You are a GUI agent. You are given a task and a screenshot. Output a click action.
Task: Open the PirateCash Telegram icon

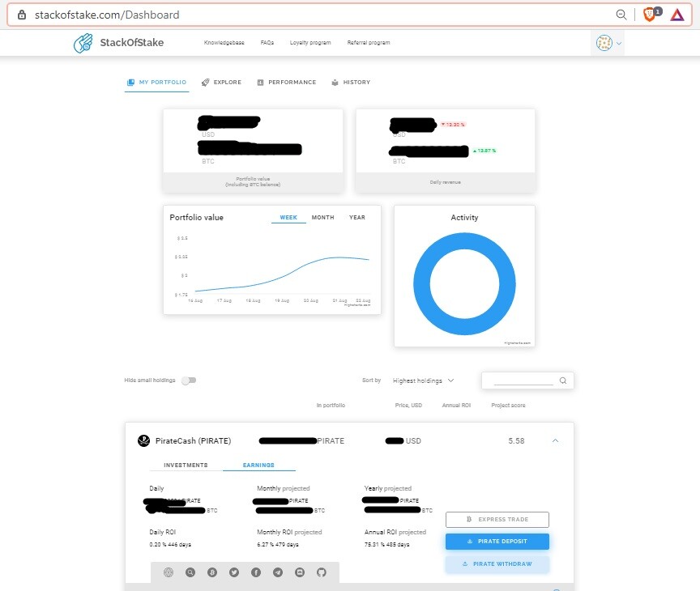tap(278, 572)
